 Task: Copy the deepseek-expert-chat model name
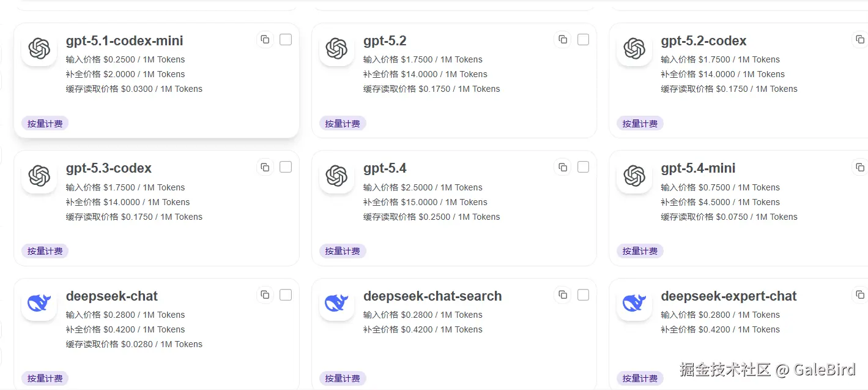tap(860, 295)
